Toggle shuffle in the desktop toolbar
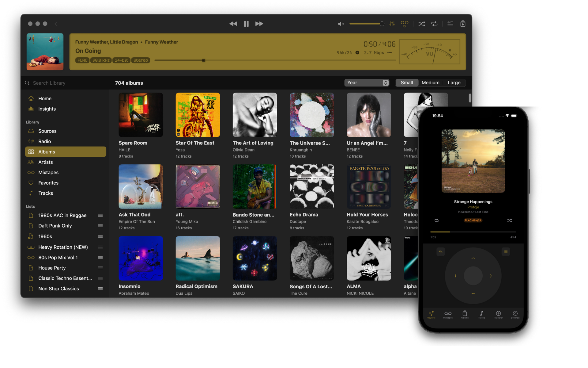Screen dimensions: 588x368 click(x=422, y=24)
